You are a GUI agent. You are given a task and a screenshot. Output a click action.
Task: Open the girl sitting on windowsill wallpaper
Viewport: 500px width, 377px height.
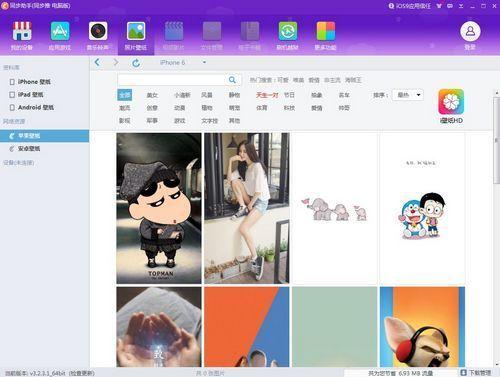click(x=247, y=208)
